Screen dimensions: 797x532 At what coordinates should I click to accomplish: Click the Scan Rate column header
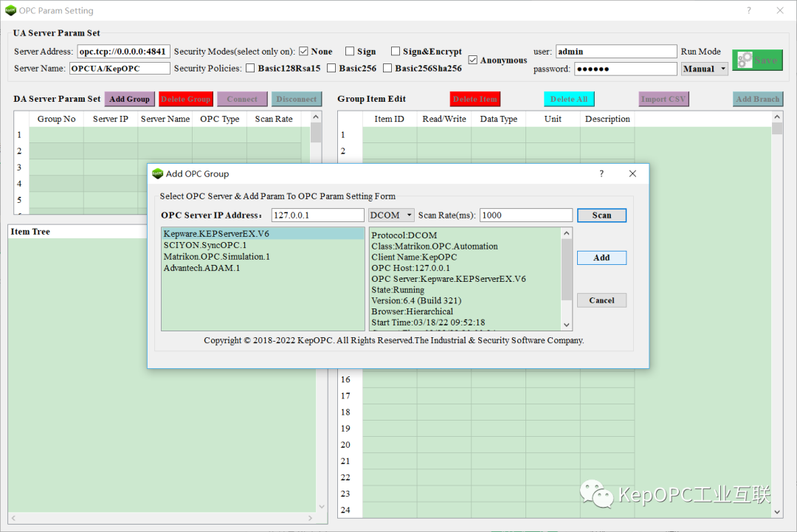click(274, 119)
